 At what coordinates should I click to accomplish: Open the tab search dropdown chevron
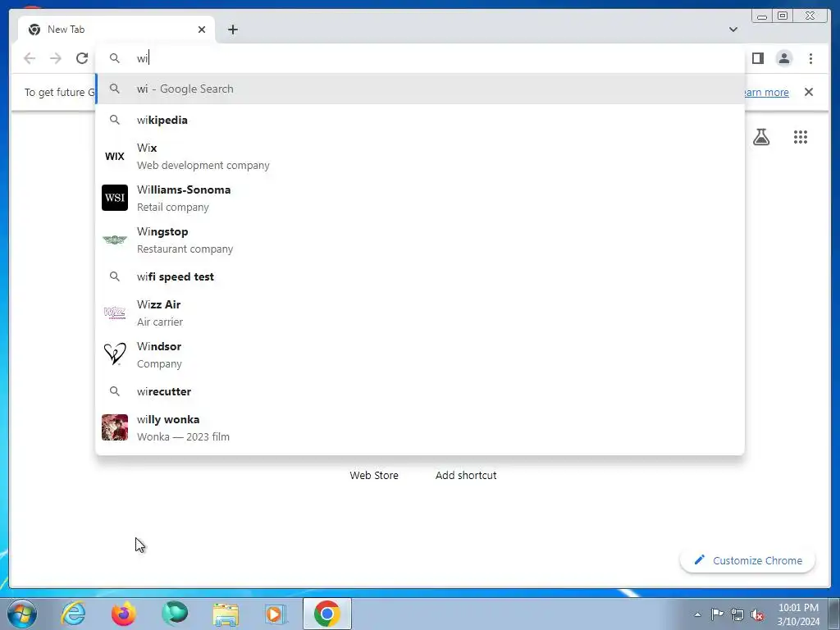pyautogui.click(x=733, y=30)
